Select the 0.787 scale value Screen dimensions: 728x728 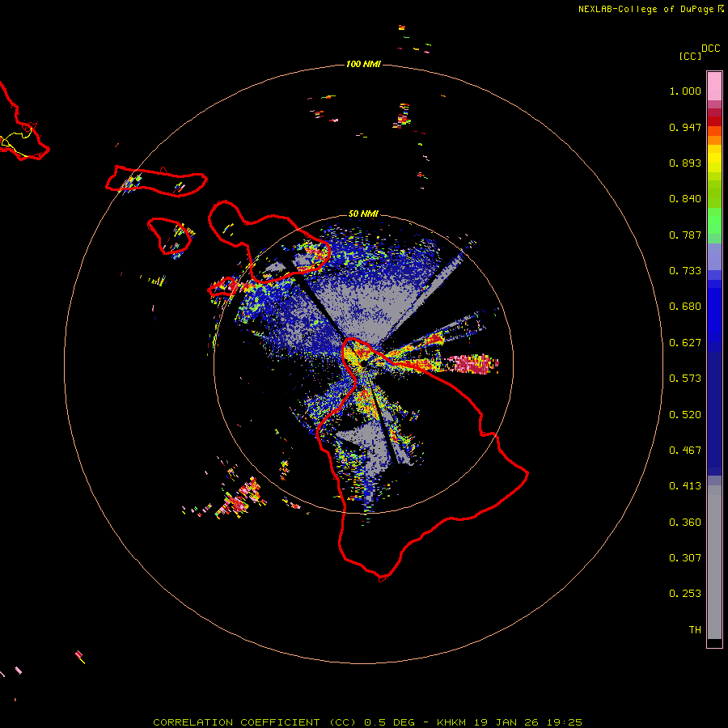coord(685,235)
